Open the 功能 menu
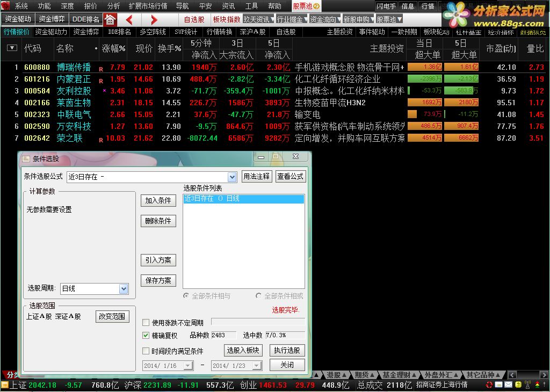The width and height of the screenshot is (550, 392). [x=44, y=6]
